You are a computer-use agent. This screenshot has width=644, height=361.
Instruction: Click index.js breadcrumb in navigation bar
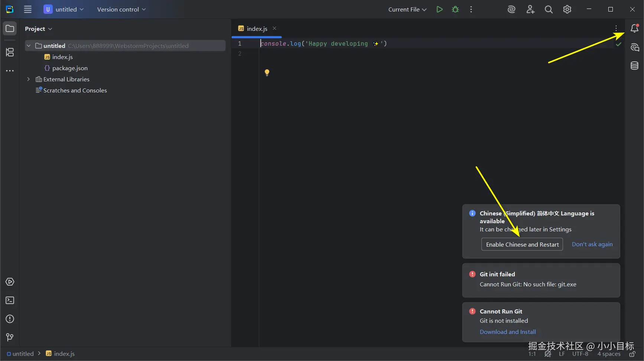tap(60, 354)
